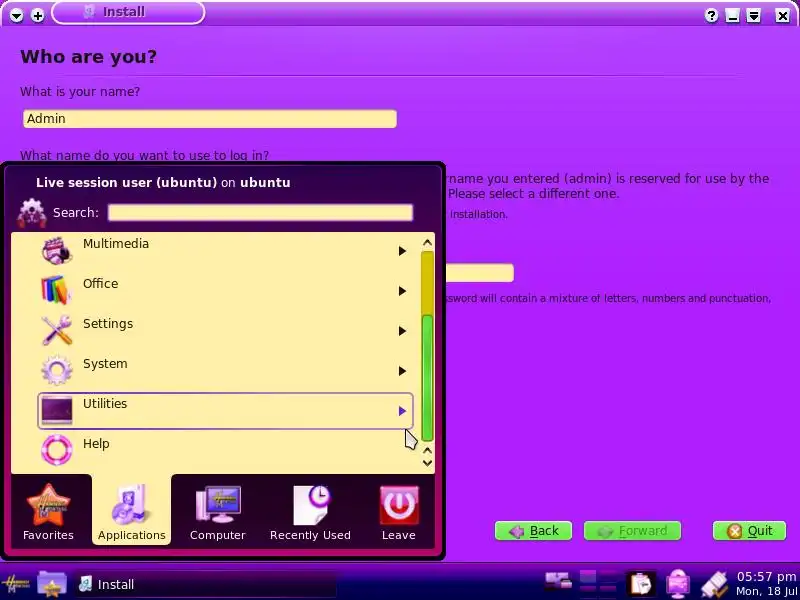Click the Office label

point(101,283)
